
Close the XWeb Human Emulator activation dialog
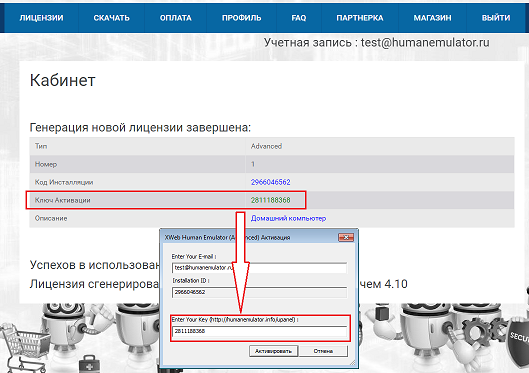point(346,237)
